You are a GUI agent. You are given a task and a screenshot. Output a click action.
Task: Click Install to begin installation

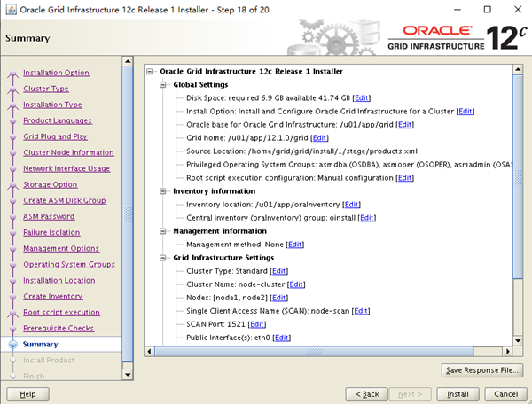(458, 394)
